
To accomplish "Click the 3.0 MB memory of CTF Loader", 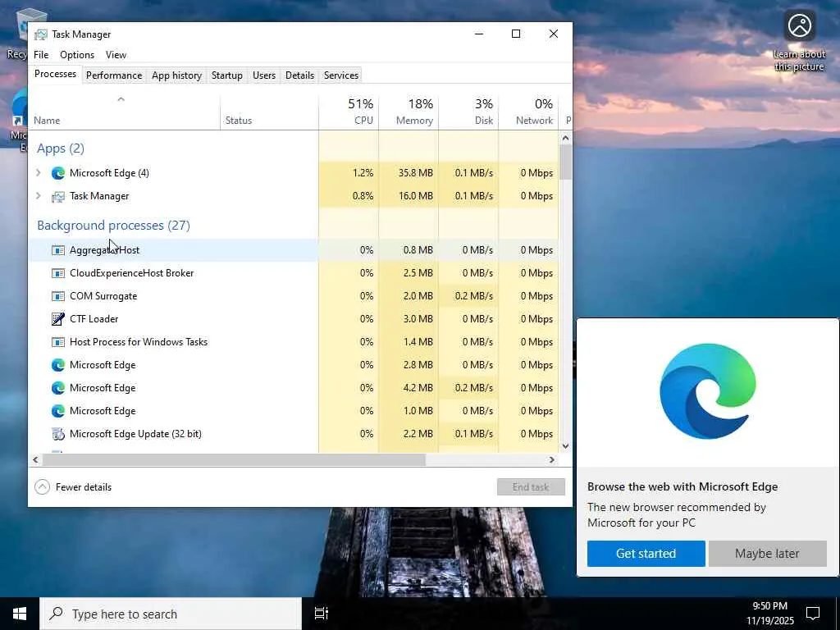I will (418, 319).
